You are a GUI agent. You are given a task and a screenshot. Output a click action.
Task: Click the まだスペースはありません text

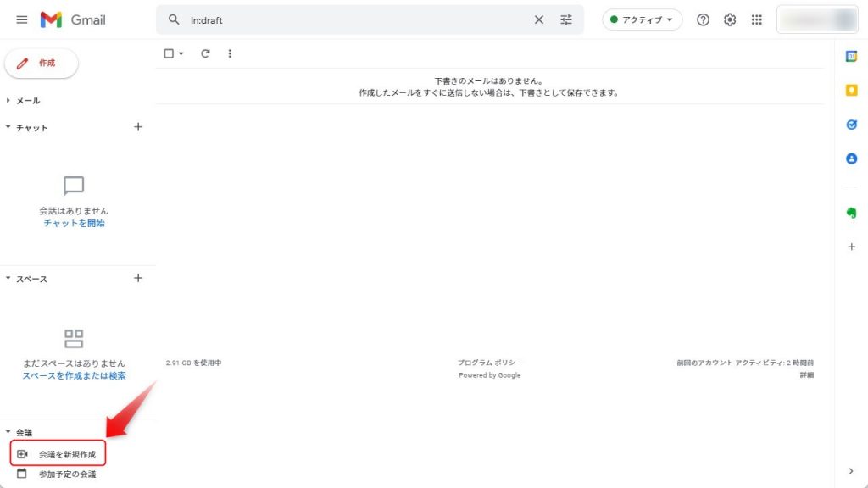pyautogui.click(x=75, y=363)
